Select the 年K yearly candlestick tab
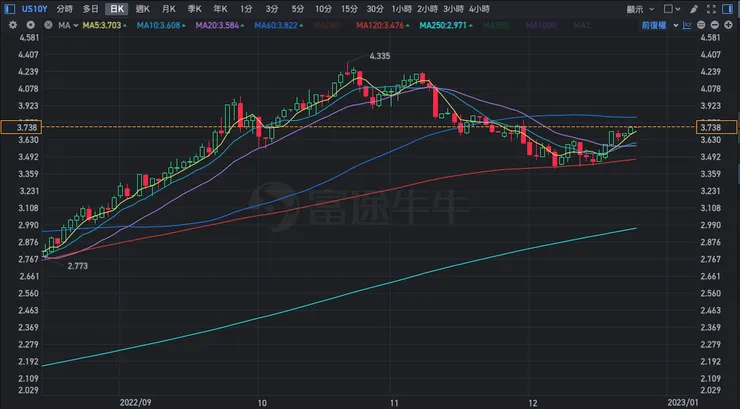Screen dimensions: 740x409 (220, 9)
